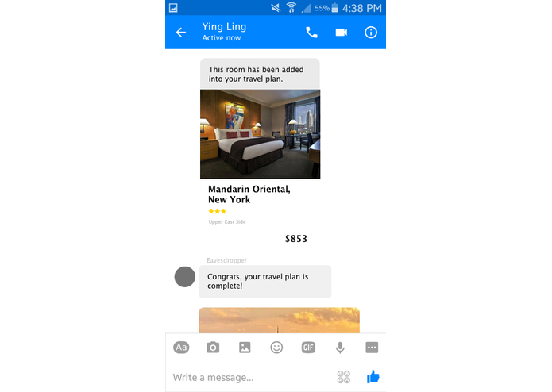Tap the travel plan is complete message

click(x=264, y=281)
